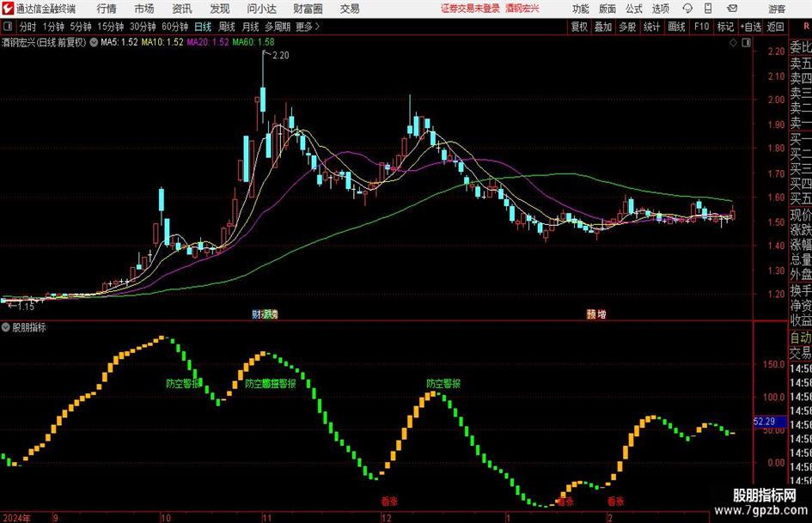Click the 酒钢宏兴 stock name in title bar

tap(522, 9)
